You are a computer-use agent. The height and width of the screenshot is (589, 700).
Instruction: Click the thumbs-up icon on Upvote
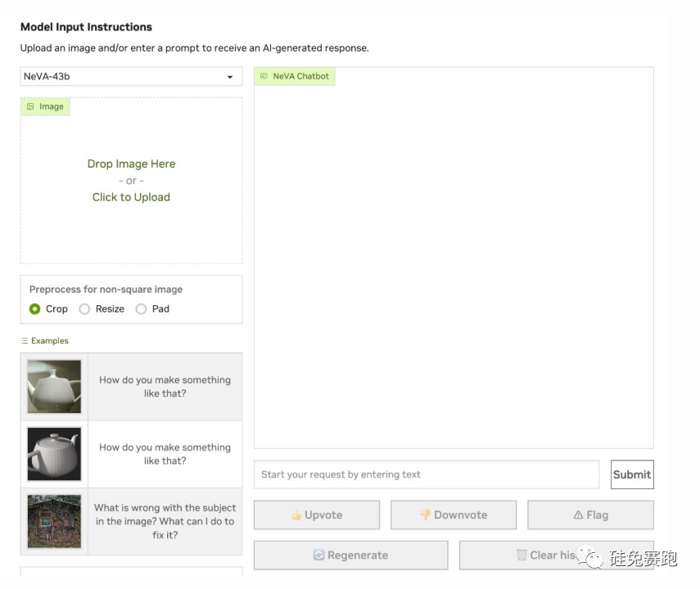tap(296, 515)
